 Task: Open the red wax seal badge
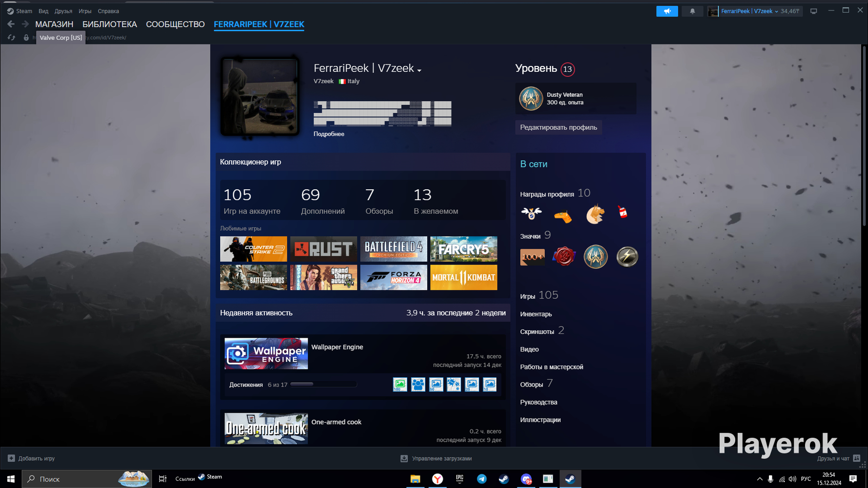[x=564, y=257]
